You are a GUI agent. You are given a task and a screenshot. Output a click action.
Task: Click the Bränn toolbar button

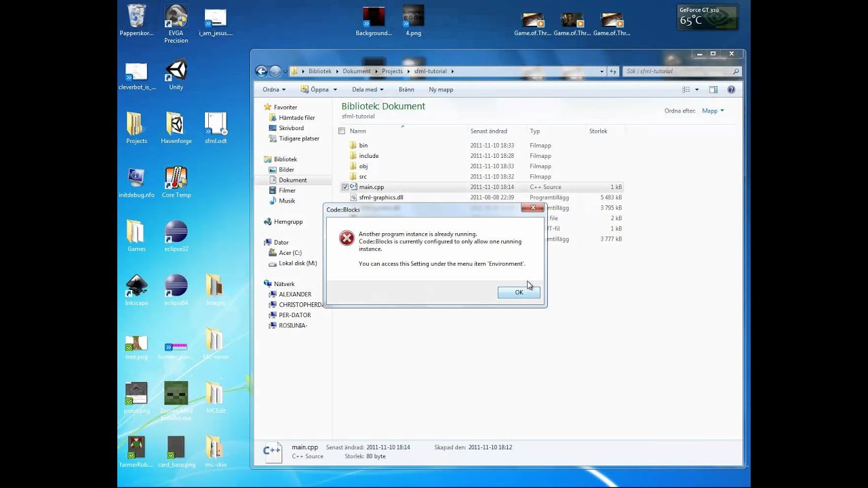[x=406, y=89]
